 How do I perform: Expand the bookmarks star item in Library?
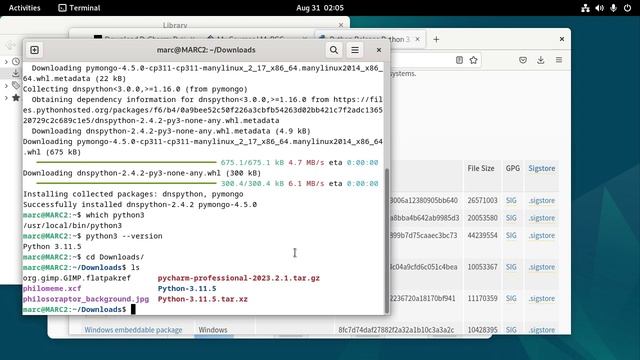click(x=6, y=98)
